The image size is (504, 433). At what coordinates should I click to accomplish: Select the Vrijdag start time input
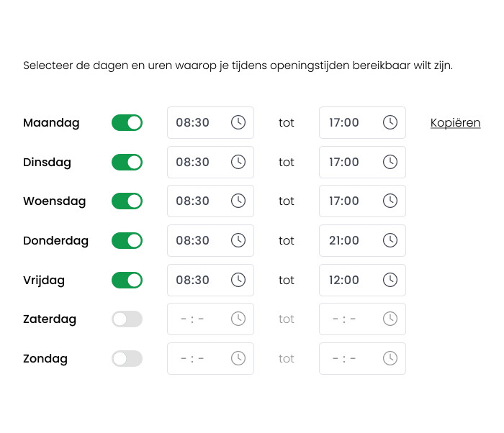click(194, 280)
